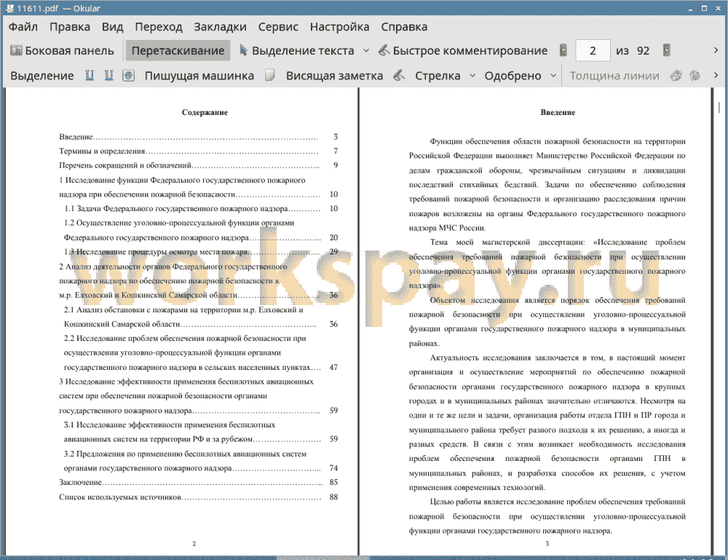Click the paragraph starting 'Целью работы является'
Screen dimensions: 728x560
coord(547,516)
